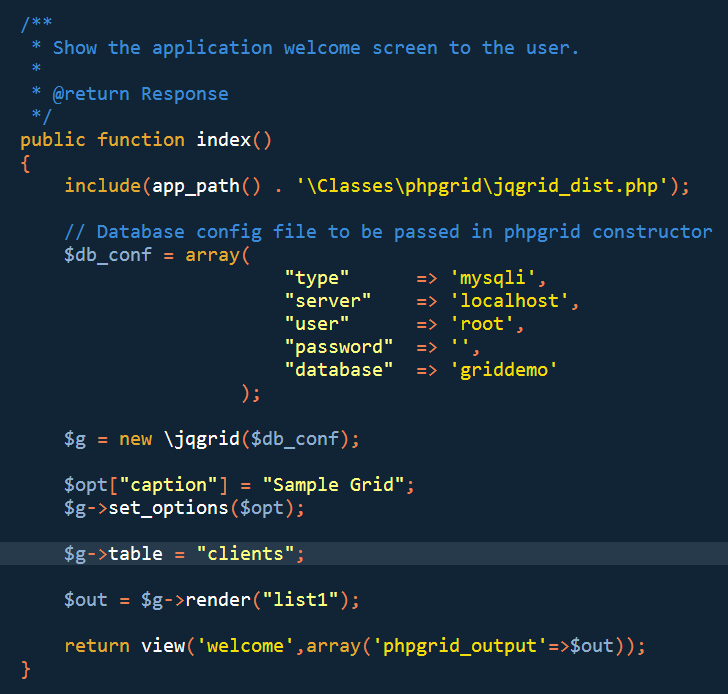Place cursor on the 'public' keyword
This screenshot has width=728, height=694.
pos(53,140)
